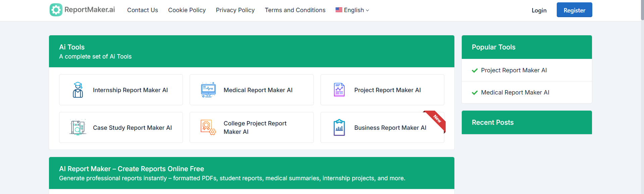Select the Contact Us menu item
Viewport: 644px width, 194px height.
click(x=142, y=10)
